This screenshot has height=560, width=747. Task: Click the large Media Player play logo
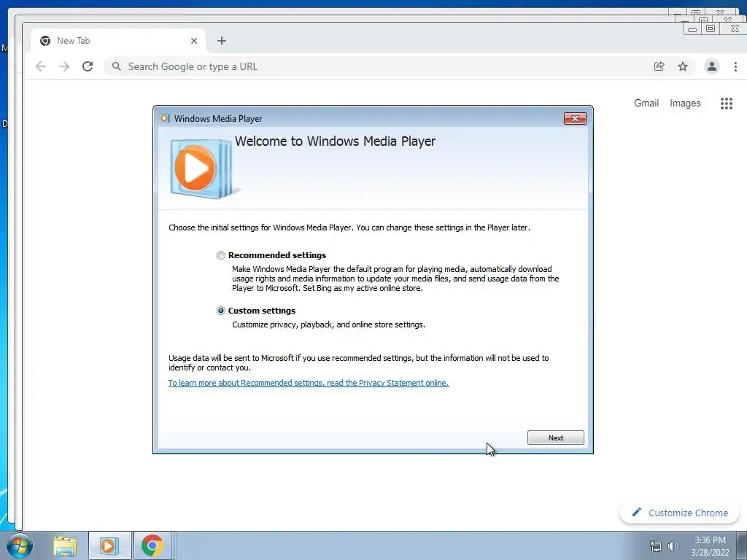pos(200,168)
